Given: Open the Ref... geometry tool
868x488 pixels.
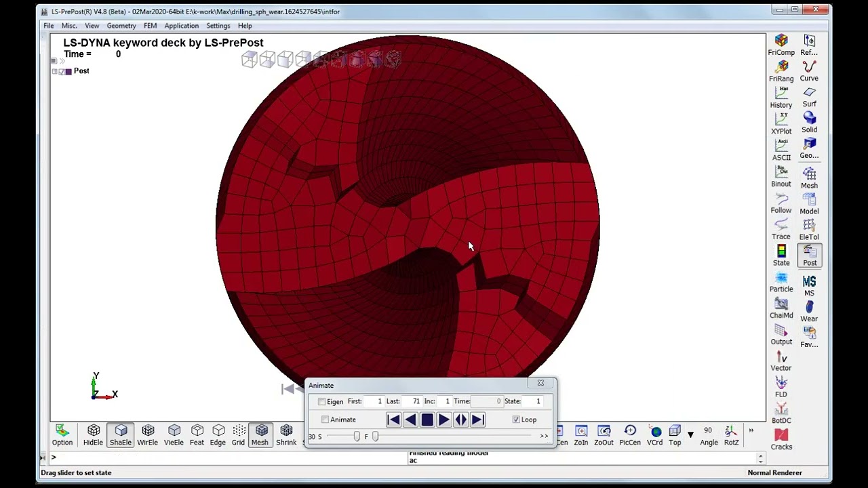Looking at the screenshot, I should [x=809, y=45].
